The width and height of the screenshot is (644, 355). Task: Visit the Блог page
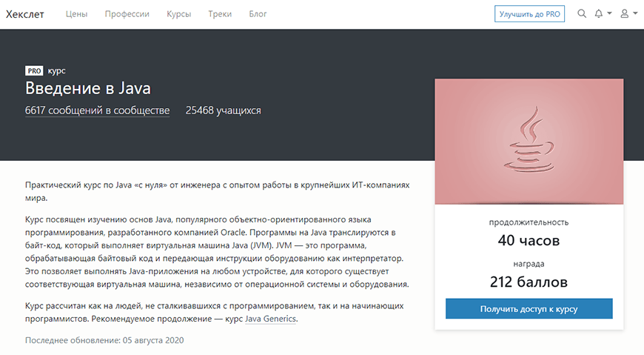tap(258, 14)
